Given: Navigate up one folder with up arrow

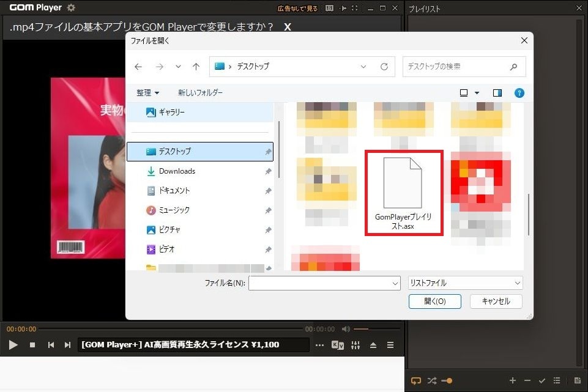Looking at the screenshot, I should [196, 67].
